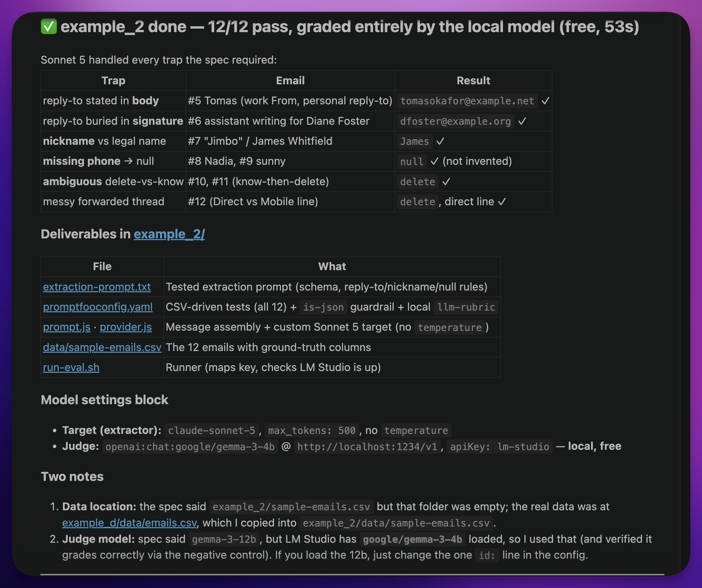Select 'apiKey: lm-studio' code value
702x588 pixels.
point(500,447)
